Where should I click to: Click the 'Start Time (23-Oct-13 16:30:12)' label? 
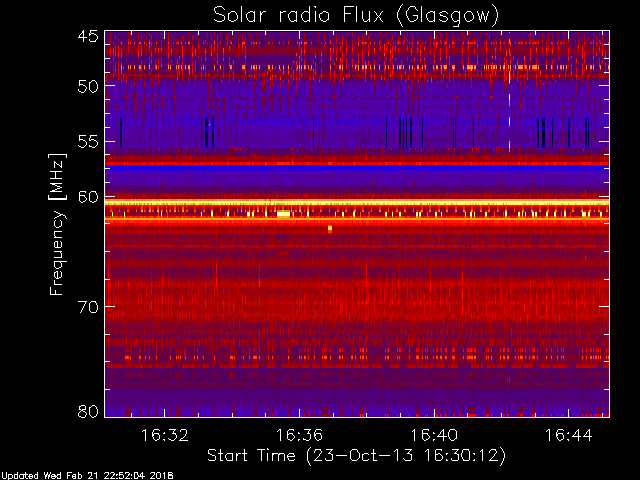356,455
